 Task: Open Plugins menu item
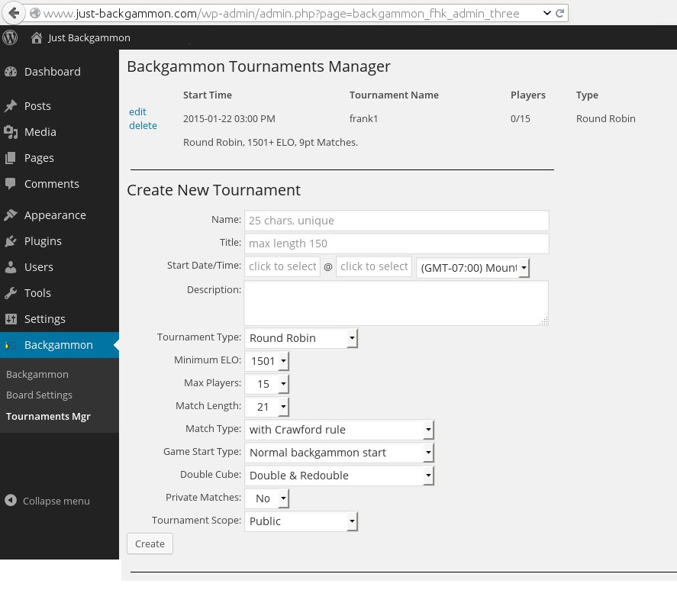coord(43,241)
